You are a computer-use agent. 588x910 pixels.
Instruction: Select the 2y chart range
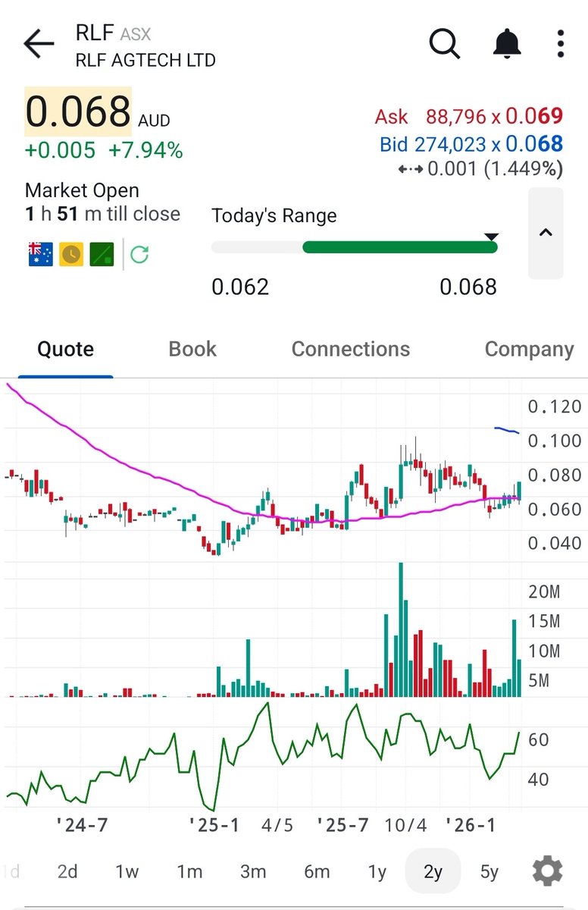coord(433,872)
